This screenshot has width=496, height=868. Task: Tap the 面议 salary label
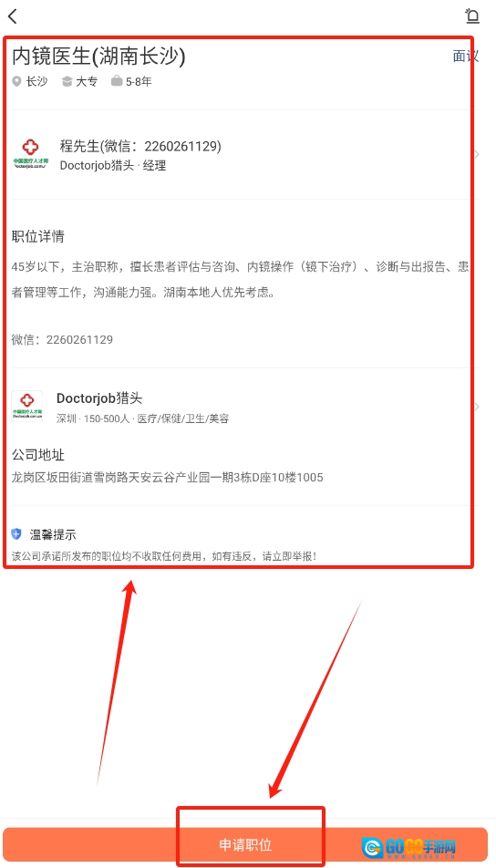pos(465,56)
